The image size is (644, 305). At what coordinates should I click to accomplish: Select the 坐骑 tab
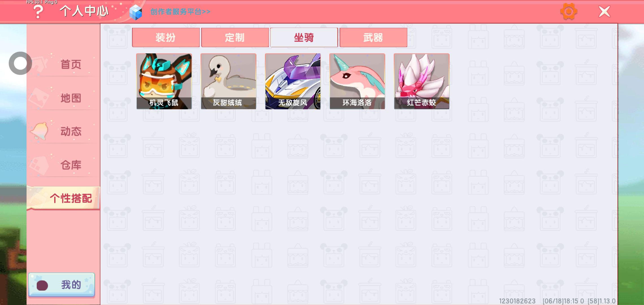tap(304, 37)
